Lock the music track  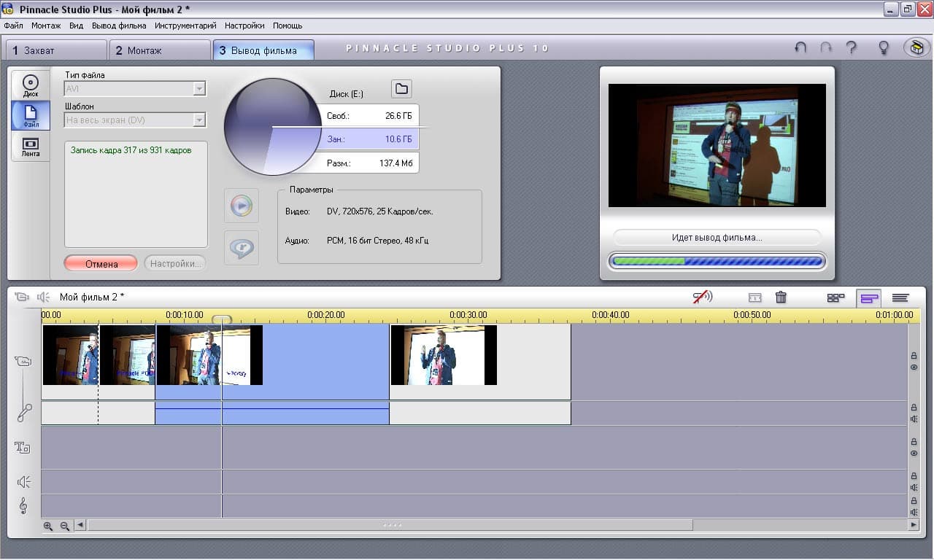point(914,501)
